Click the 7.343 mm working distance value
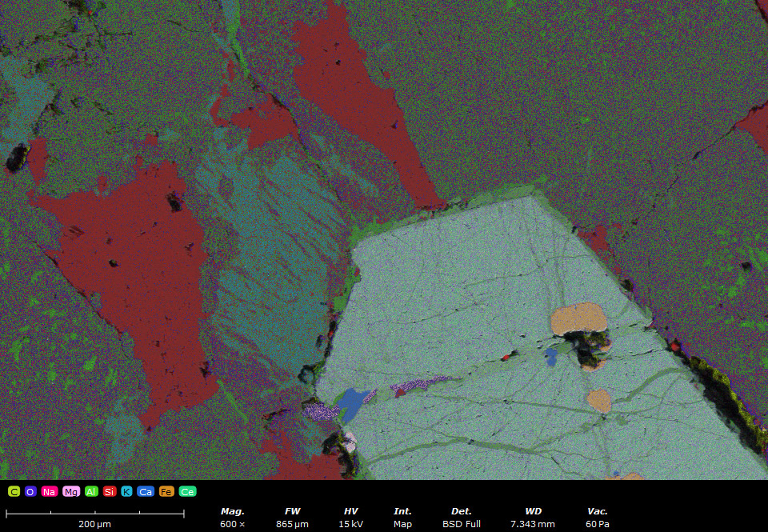The height and width of the screenshot is (532, 768). [x=533, y=524]
